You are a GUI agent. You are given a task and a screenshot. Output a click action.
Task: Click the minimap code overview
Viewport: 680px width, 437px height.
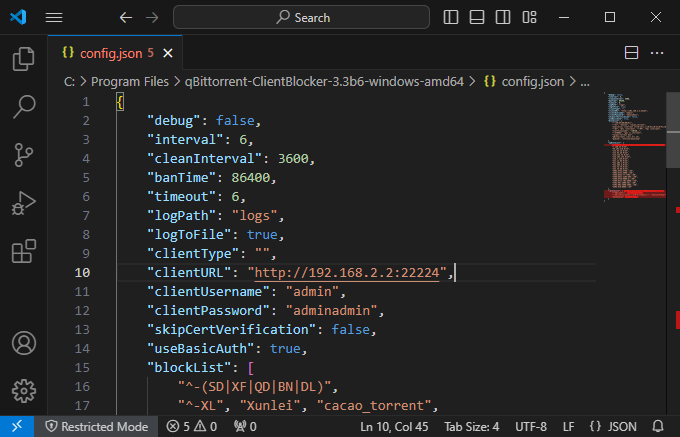coord(634,147)
